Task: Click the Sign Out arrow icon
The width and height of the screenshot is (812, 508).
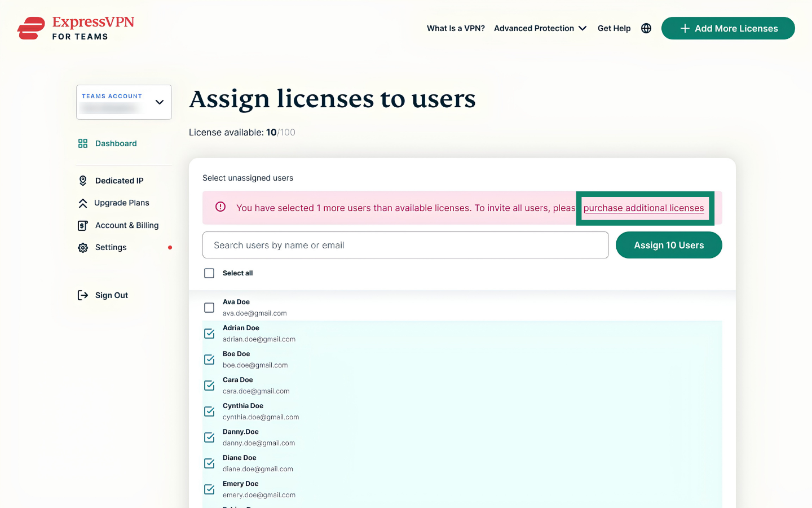Action: tap(83, 295)
